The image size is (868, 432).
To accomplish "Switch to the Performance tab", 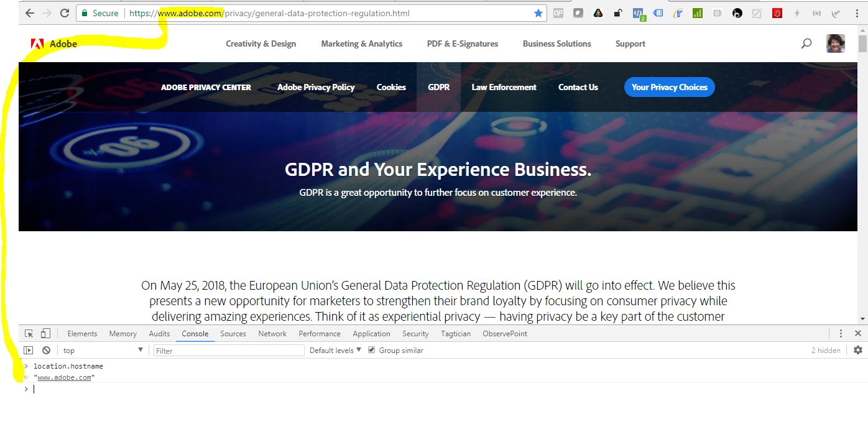I will click(320, 334).
